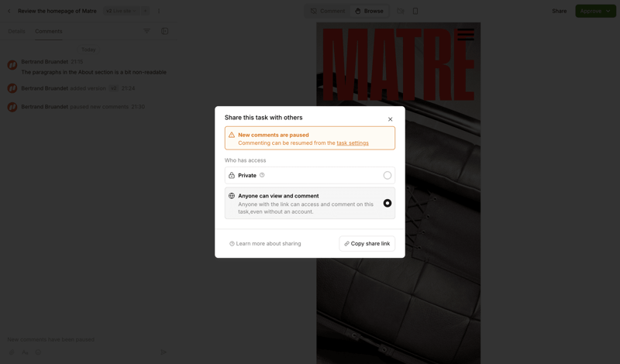Click the globe icon for public access

[x=232, y=196]
